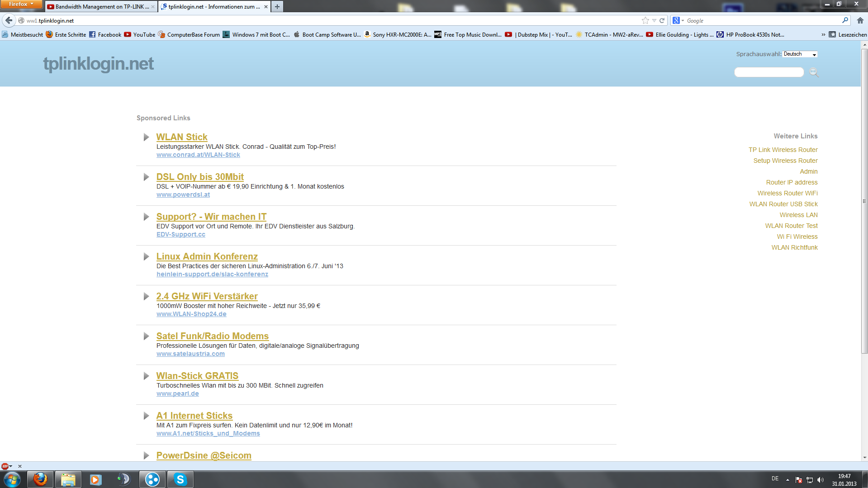This screenshot has width=868, height=488.
Task: Switch to Firefox in the taskbar
Action: (x=40, y=479)
